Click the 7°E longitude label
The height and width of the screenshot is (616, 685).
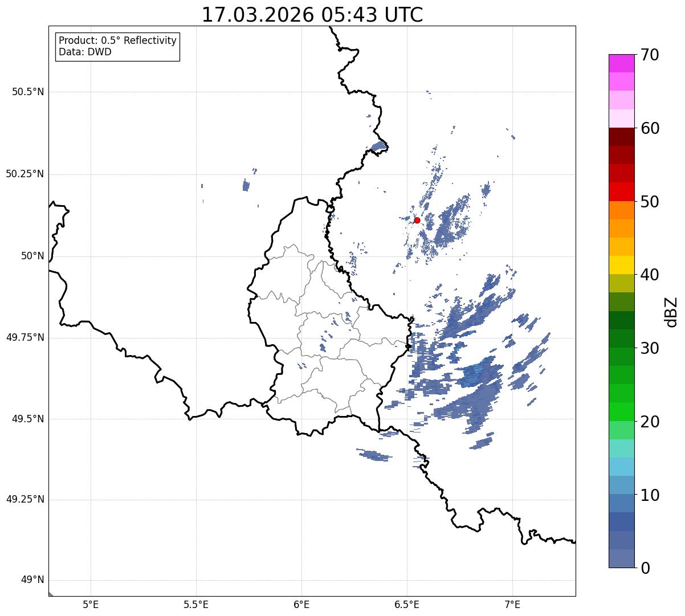(512, 604)
